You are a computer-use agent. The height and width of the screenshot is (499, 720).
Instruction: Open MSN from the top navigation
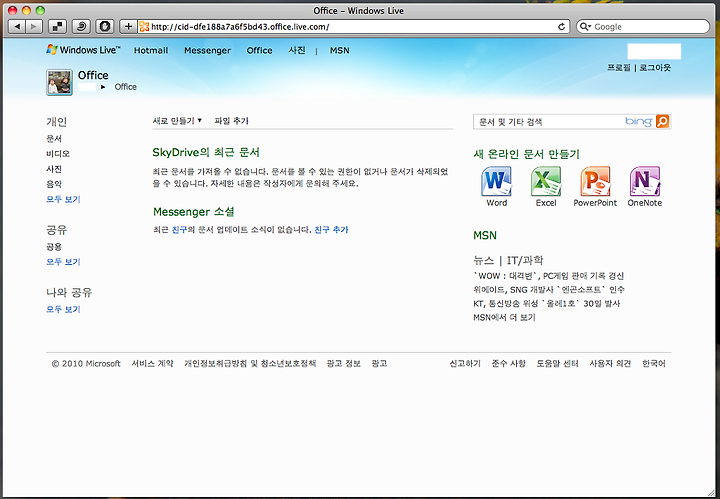(339, 50)
